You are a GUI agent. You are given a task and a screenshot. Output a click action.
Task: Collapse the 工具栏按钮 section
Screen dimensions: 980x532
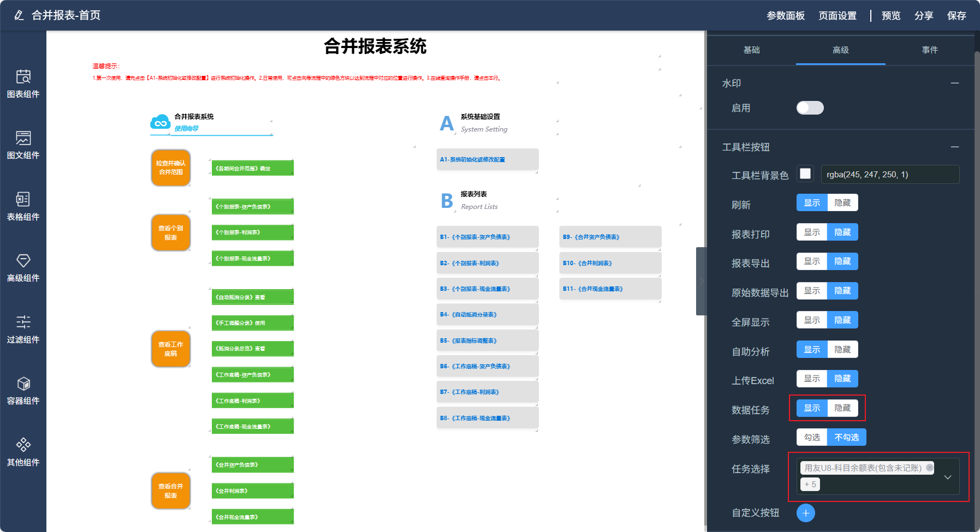(x=954, y=147)
